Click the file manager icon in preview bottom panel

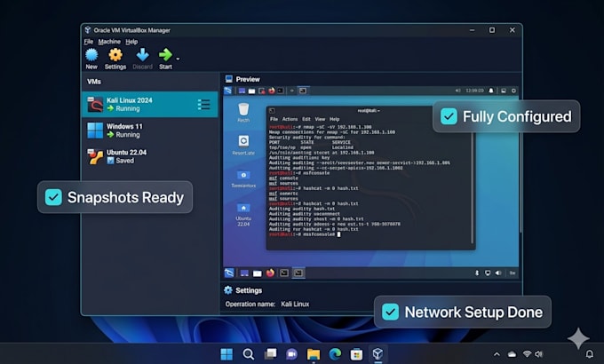pos(257,273)
